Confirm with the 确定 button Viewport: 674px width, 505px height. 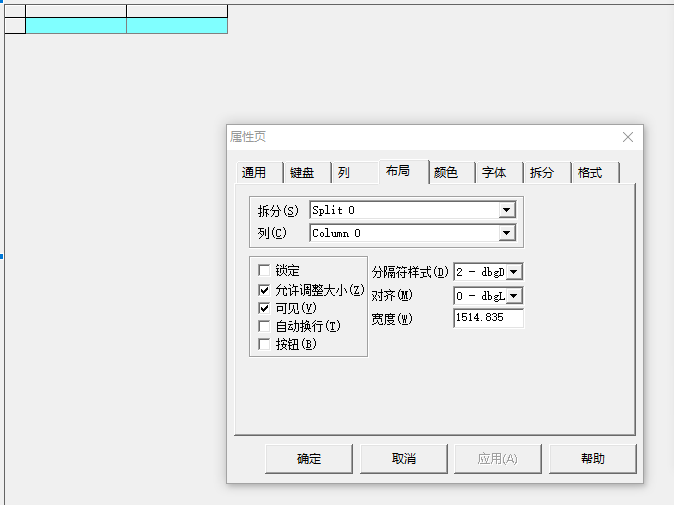click(309, 459)
